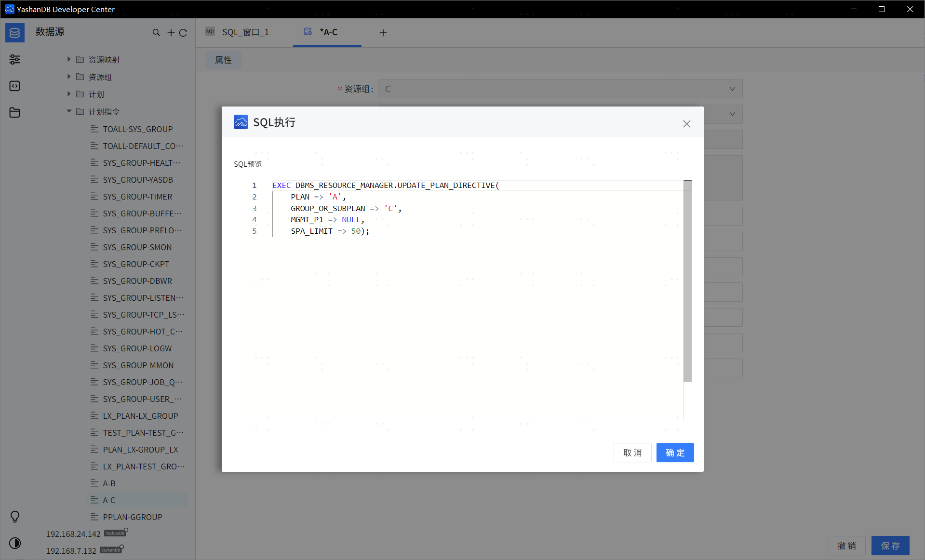Open the data sources sidebar panel

tap(14, 32)
